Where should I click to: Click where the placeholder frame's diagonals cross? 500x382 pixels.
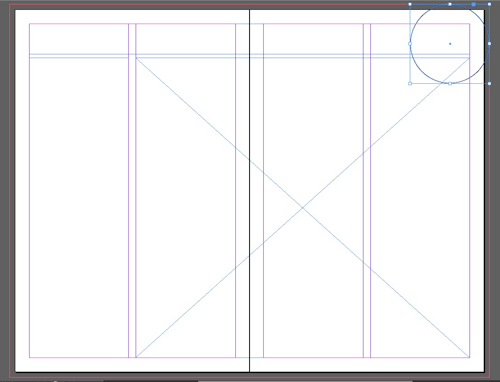pos(303,208)
